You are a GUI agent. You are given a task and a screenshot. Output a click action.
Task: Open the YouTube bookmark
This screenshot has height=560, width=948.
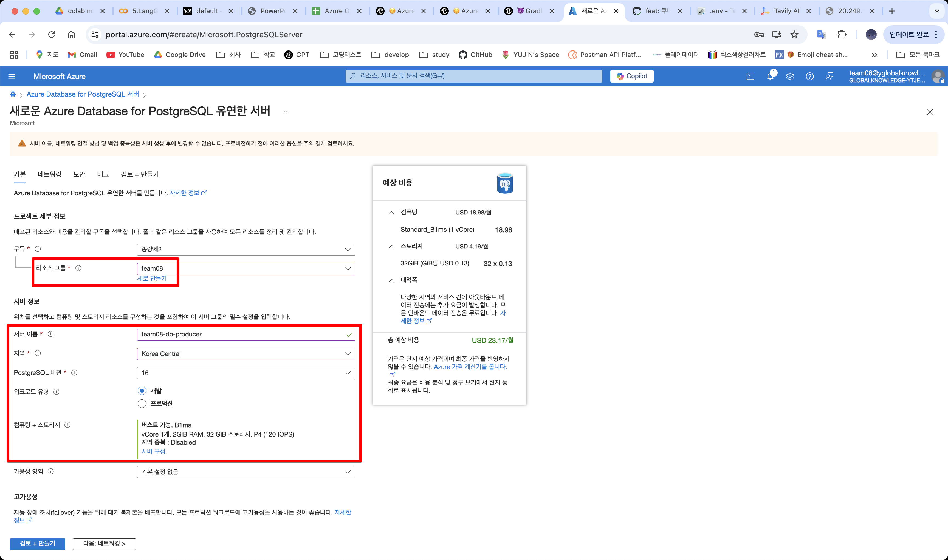click(x=125, y=55)
